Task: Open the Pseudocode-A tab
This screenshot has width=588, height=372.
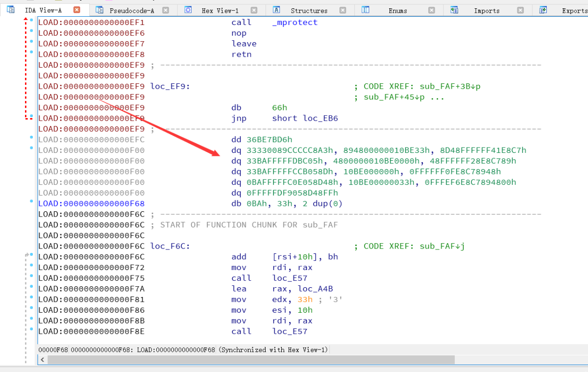Action: (x=131, y=10)
